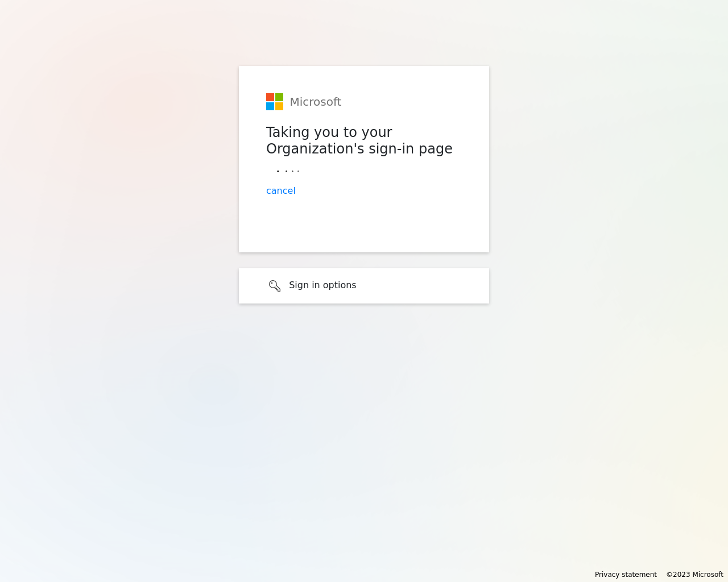
Task: Cancel the organization sign-in redirect
Action: point(281,191)
